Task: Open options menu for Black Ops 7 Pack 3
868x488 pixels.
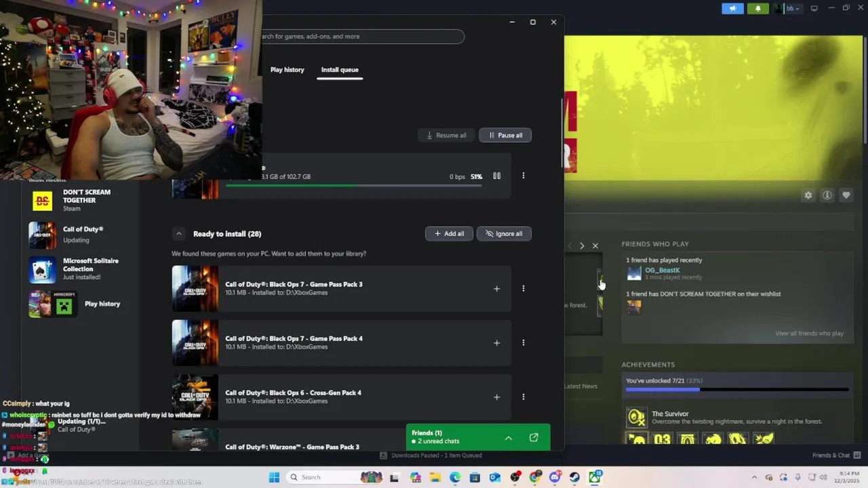Action: click(x=523, y=289)
